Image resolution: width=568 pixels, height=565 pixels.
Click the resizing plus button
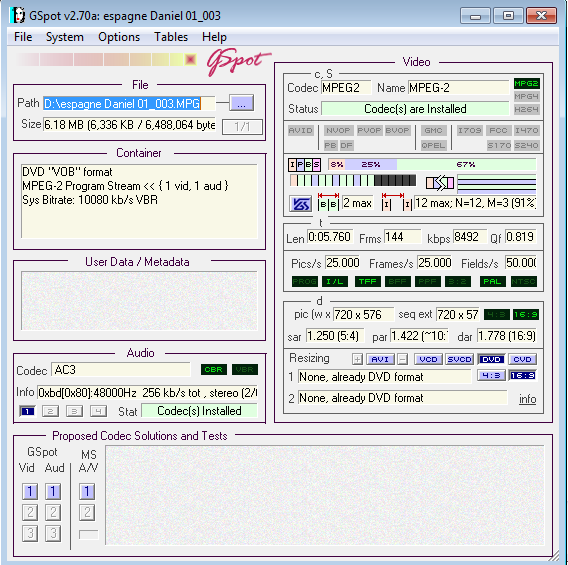(357, 359)
